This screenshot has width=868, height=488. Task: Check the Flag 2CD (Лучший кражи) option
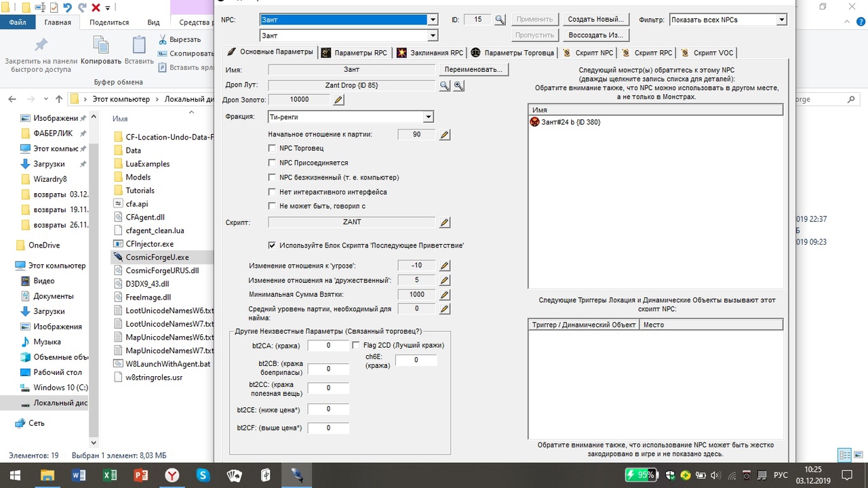tap(356, 345)
